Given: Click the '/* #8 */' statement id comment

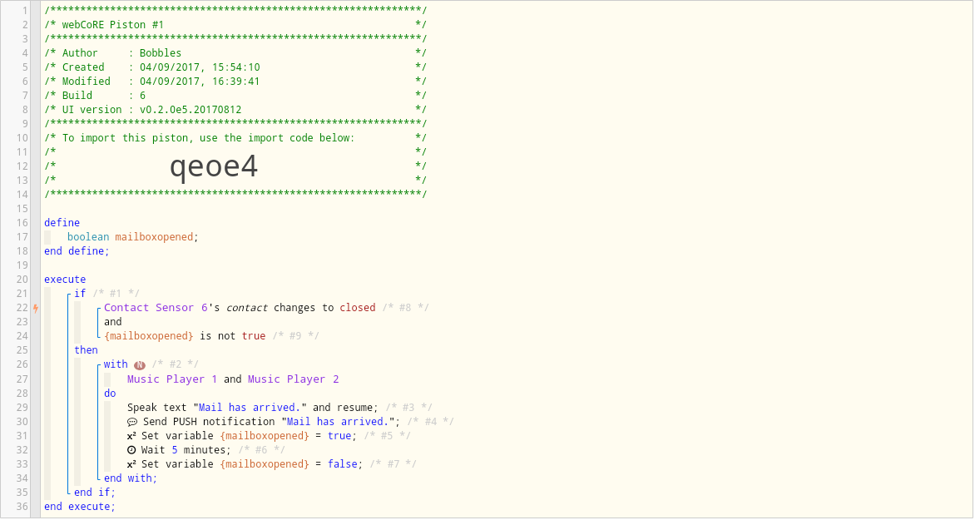Looking at the screenshot, I should click(406, 308).
